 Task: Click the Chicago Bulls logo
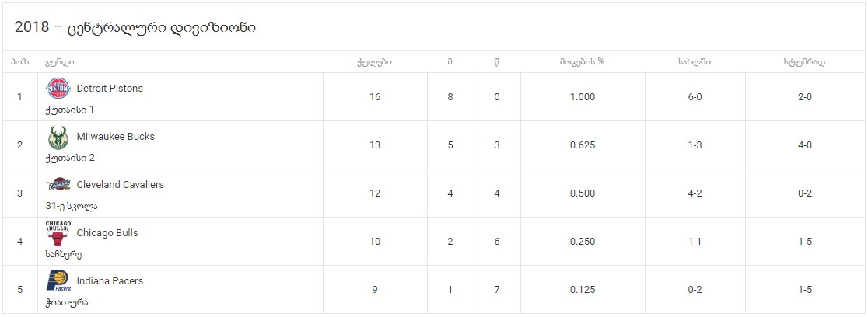coord(58,233)
